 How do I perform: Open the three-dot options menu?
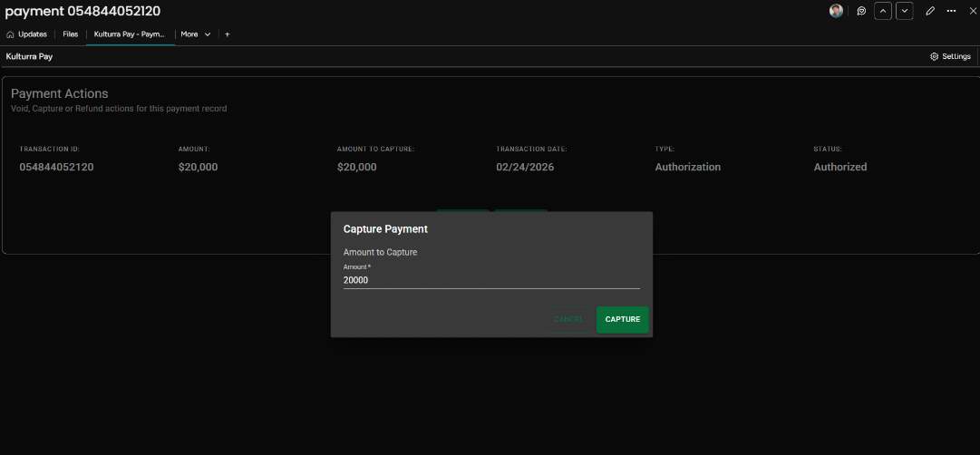point(951,11)
